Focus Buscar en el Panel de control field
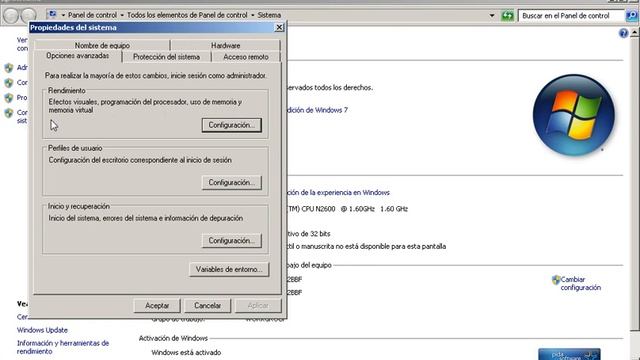 571,16
